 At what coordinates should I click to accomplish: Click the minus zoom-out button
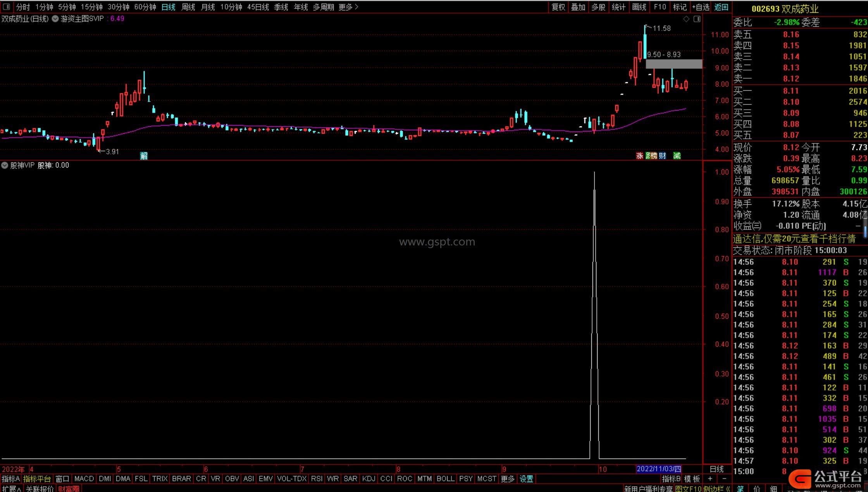(x=724, y=479)
